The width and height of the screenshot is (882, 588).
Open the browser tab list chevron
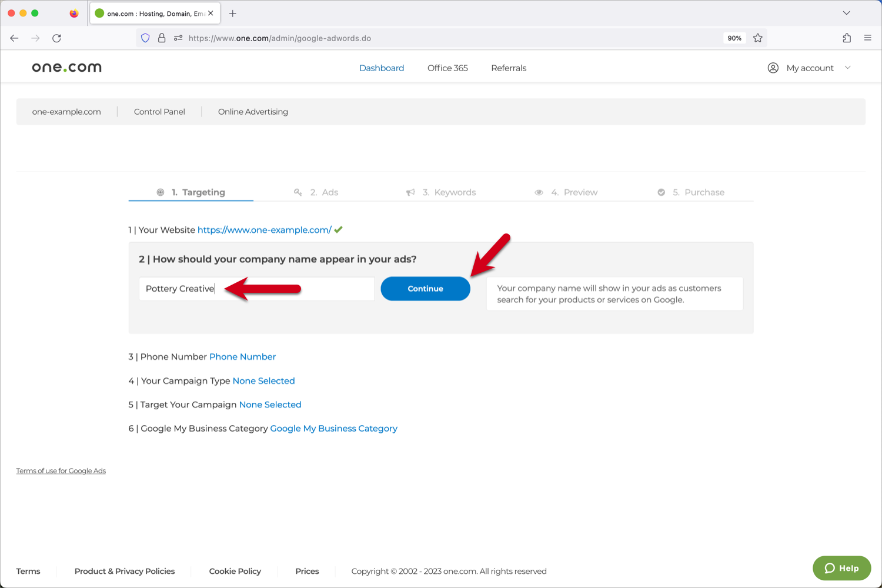(846, 12)
